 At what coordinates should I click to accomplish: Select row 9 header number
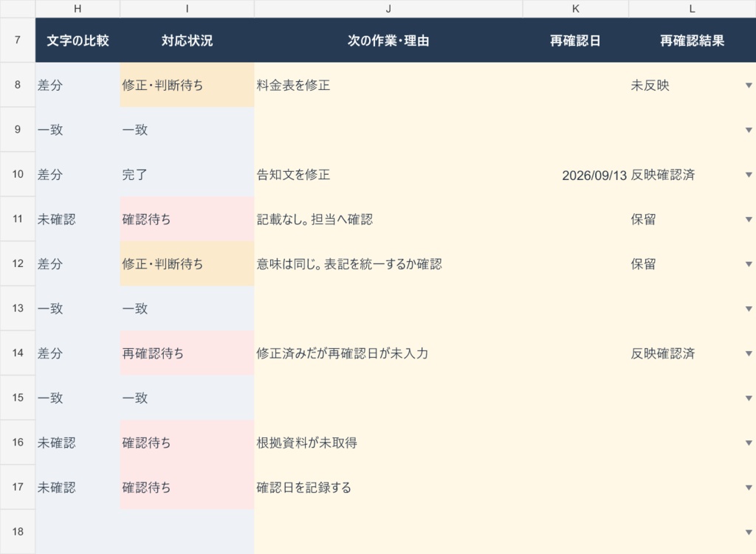(x=18, y=130)
